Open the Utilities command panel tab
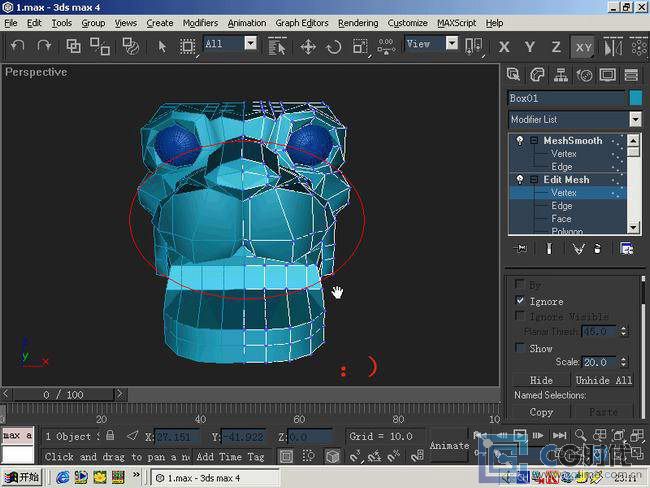 (631, 75)
